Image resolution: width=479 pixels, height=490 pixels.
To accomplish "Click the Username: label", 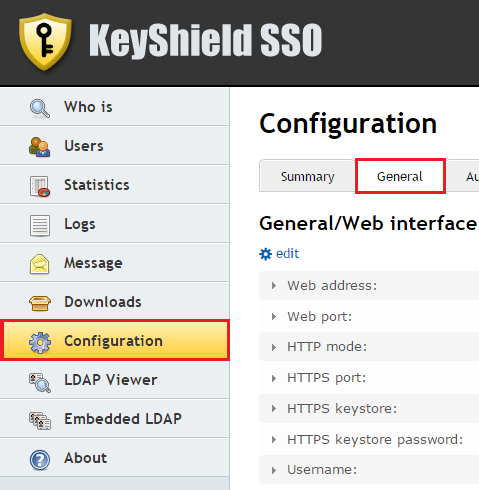I will click(322, 470).
